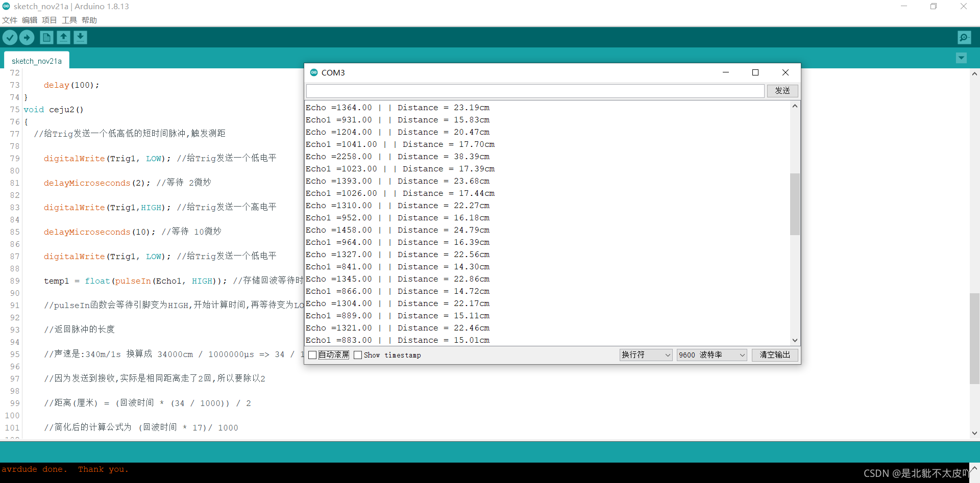Screen dimensions: 980x483
Task: Open the Serial Monitor magnifier icon
Action: point(964,37)
